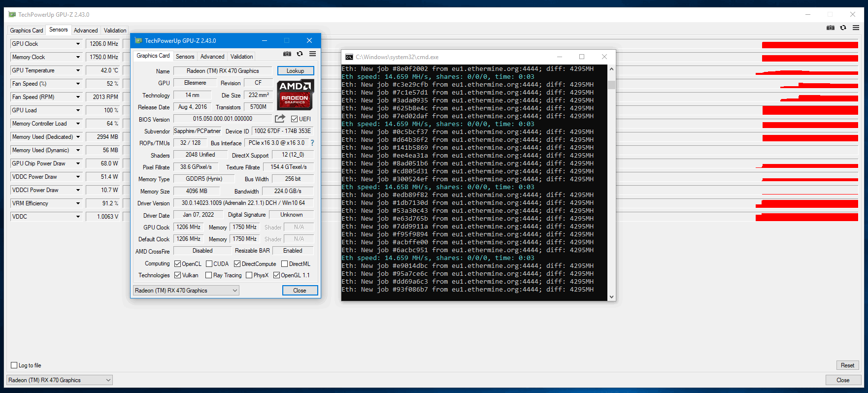Toggle the PhysX checkbox
Viewport: 868px width, 393px height.
[249, 275]
